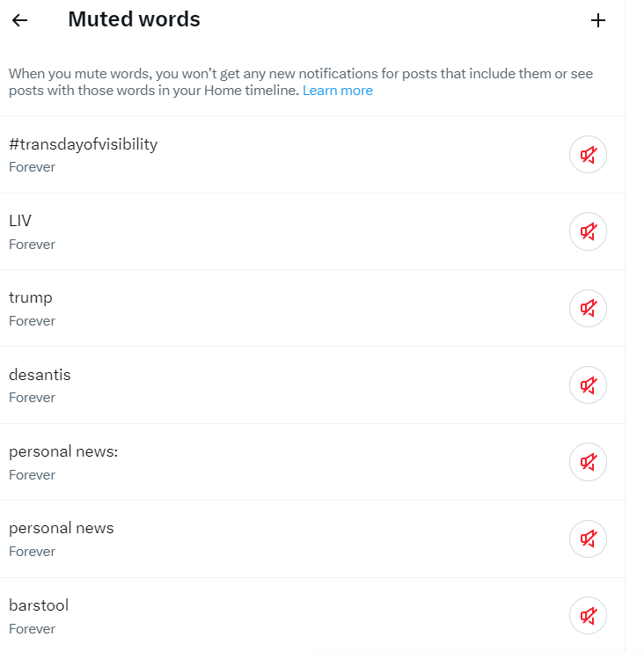Open the 'personal news:' entry text

point(63,451)
